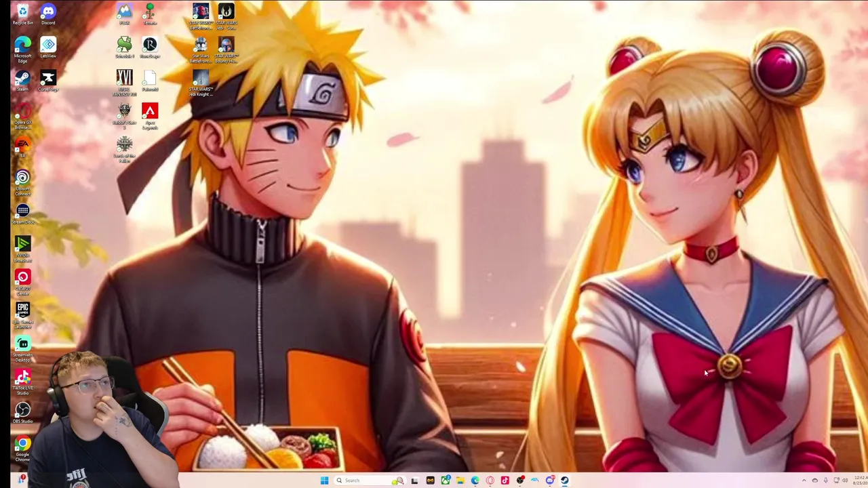Launch TikTok LIVE Studio desktop icon
868x488 pixels.
point(22,382)
